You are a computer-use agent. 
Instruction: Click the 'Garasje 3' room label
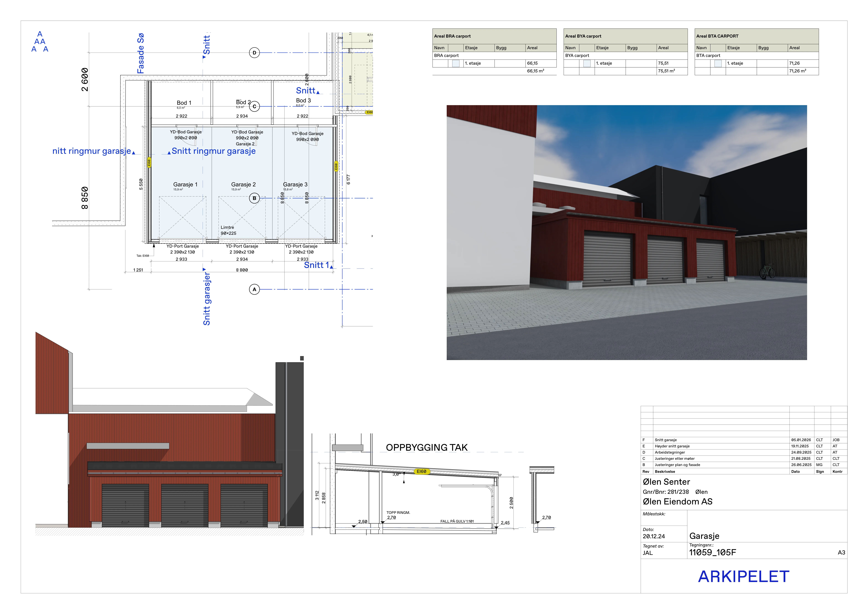(x=295, y=184)
